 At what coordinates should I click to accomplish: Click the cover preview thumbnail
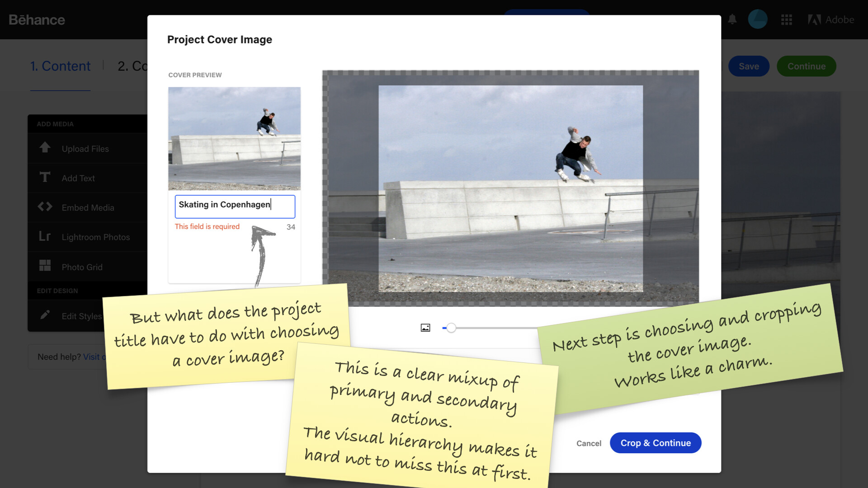(x=234, y=138)
